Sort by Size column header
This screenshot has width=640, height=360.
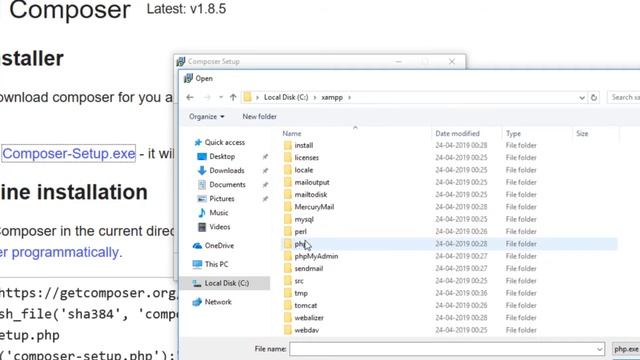(582, 133)
